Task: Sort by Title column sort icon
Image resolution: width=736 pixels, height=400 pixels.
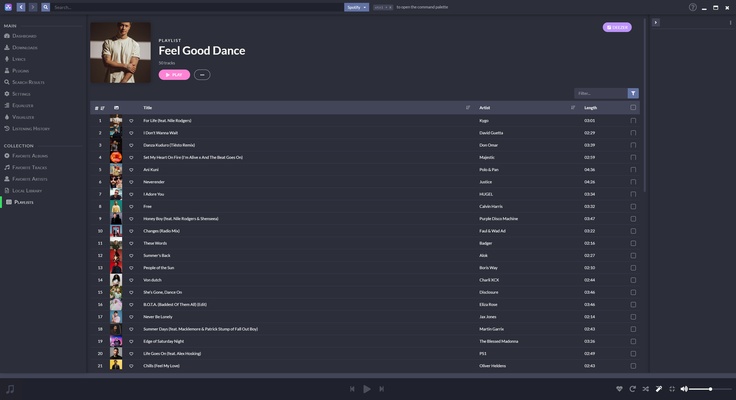Action: coord(468,108)
